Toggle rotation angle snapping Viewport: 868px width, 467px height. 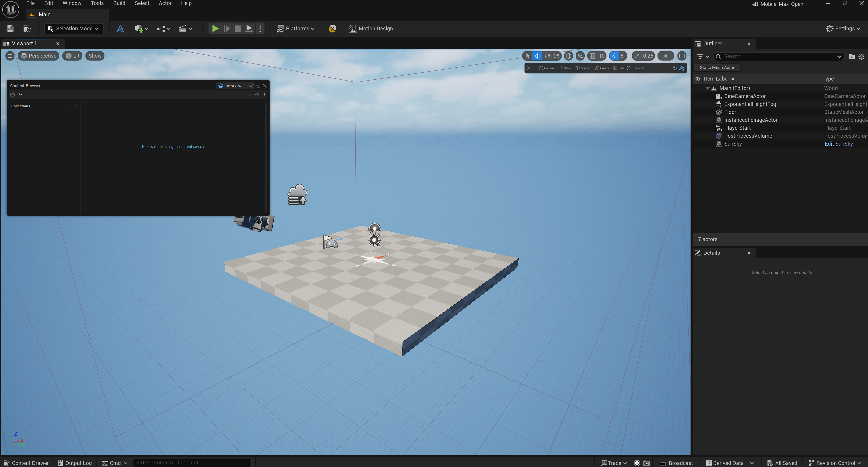(614, 56)
